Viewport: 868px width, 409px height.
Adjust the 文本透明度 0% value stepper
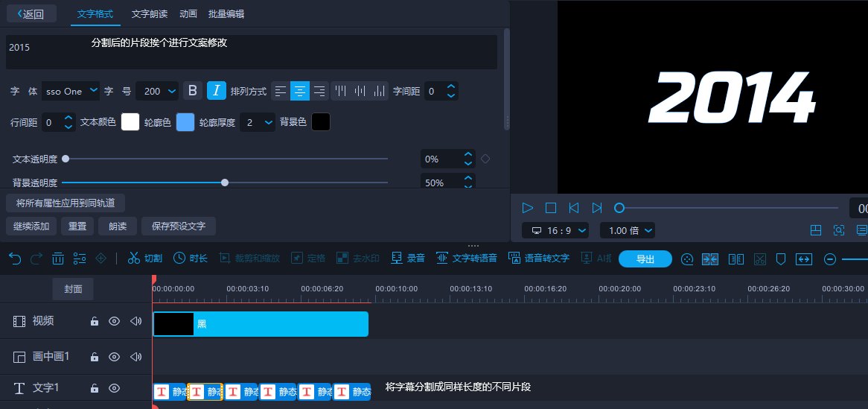tap(468, 159)
